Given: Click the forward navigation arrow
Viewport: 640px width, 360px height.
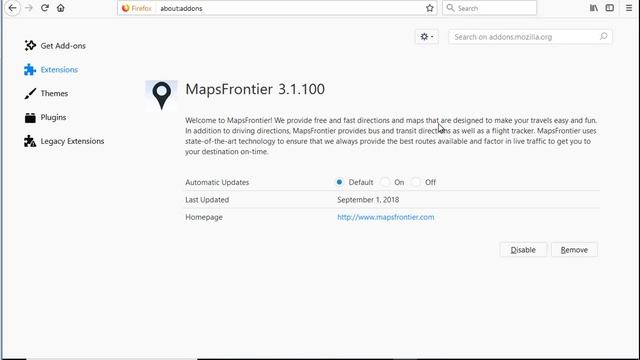Looking at the screenshot, I should click(x=29, y=8).
